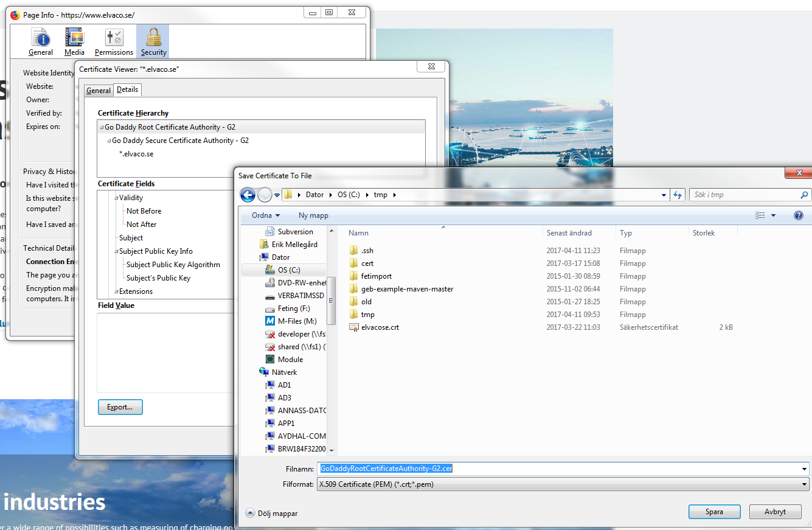This screenshot has width=812, height=530.
Task: Open the Filformat file type dropdown
Action: coord(563,484)
